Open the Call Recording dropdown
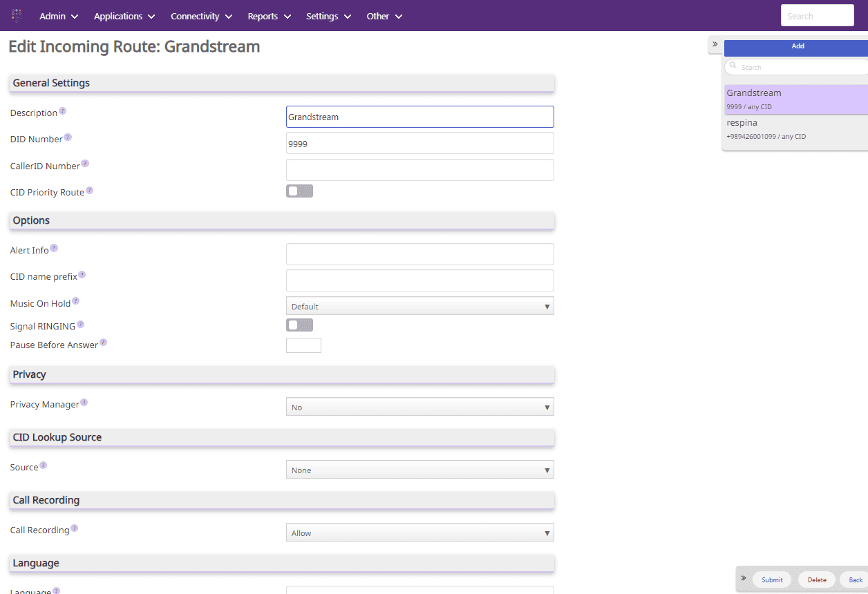 coord(420,533)
